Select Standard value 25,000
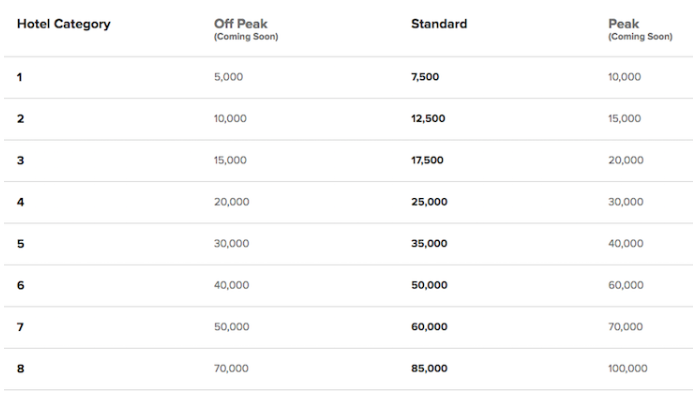This screenshot has width=693, height=395. click(x=429, y=202)
